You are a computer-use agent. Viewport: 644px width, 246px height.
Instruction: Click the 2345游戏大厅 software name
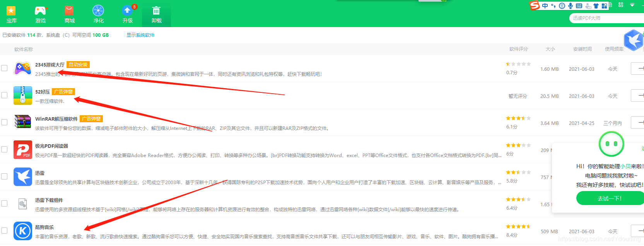coord(50,65)
